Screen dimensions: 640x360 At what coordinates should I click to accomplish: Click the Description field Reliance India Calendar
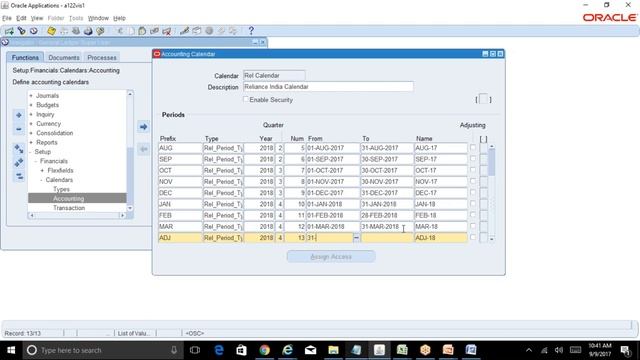[x=328, y=87]
